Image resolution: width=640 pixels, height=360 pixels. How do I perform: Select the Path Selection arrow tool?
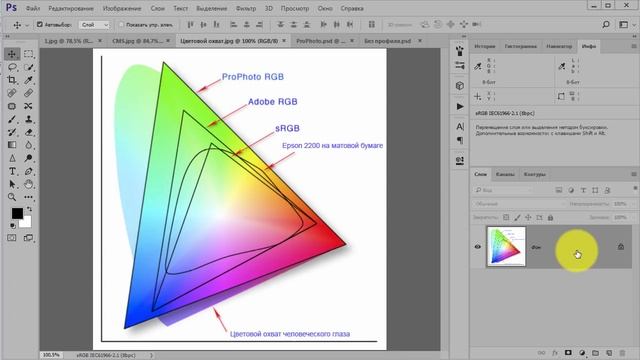pyautogui.click(x=12, y=184)
